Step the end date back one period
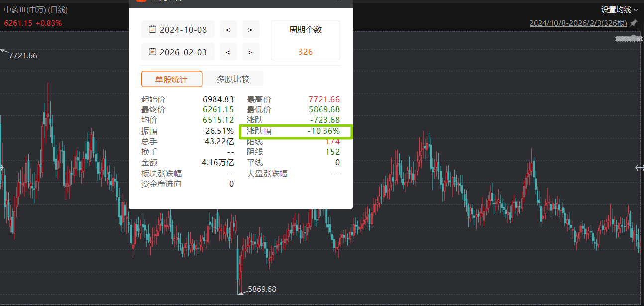Screen dimensions: 644x306 [x=228, y=52]
